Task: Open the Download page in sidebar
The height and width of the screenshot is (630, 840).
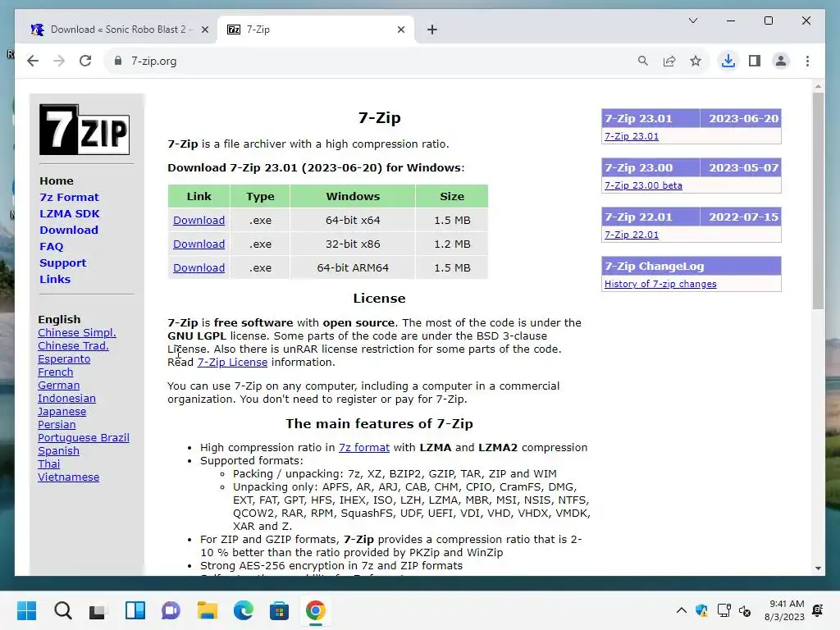Action: tap(69, 231)
